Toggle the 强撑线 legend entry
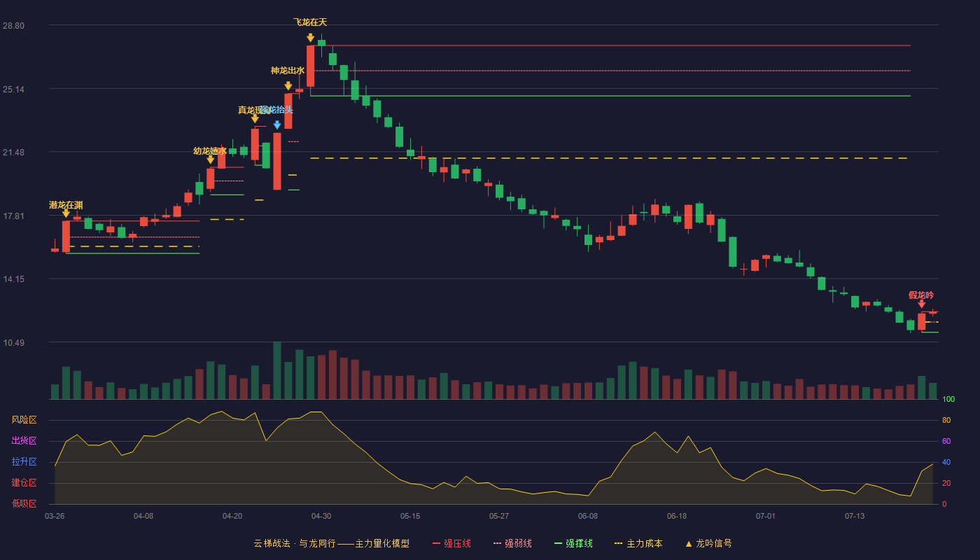Image resolution: width=980 pixels, height=560 pixels. coord(573,543)
